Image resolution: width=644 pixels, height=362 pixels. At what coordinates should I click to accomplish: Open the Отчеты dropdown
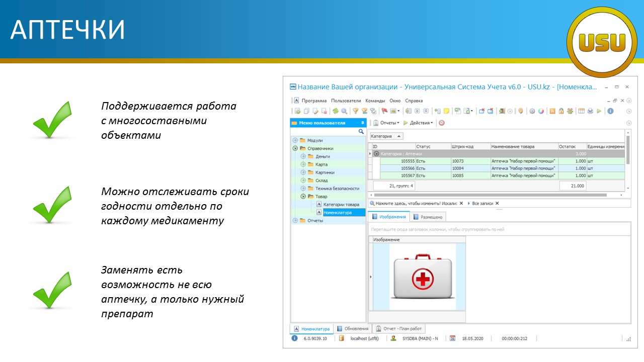pos(386,123)
